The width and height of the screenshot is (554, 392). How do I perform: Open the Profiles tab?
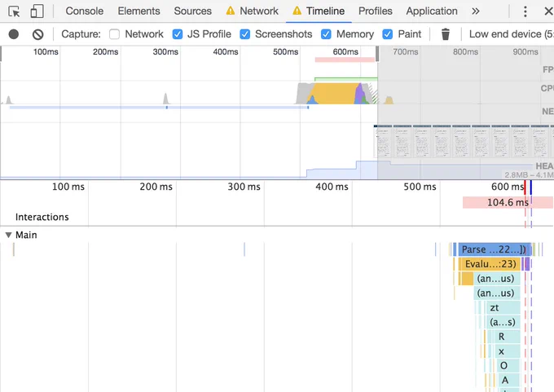[376, 11]
